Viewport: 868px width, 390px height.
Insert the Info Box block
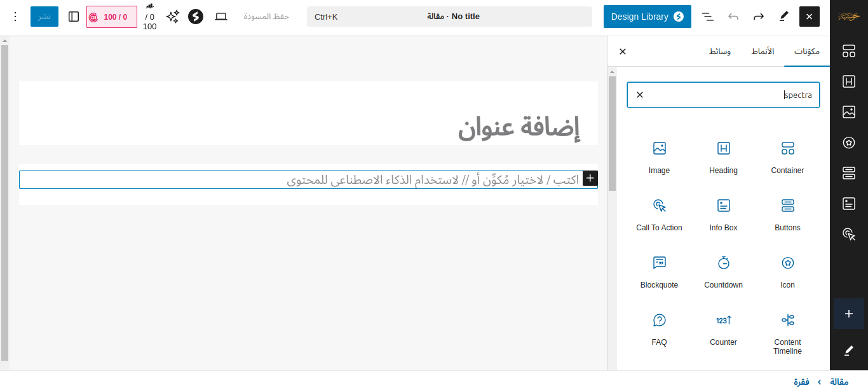[x=723, y=214]
